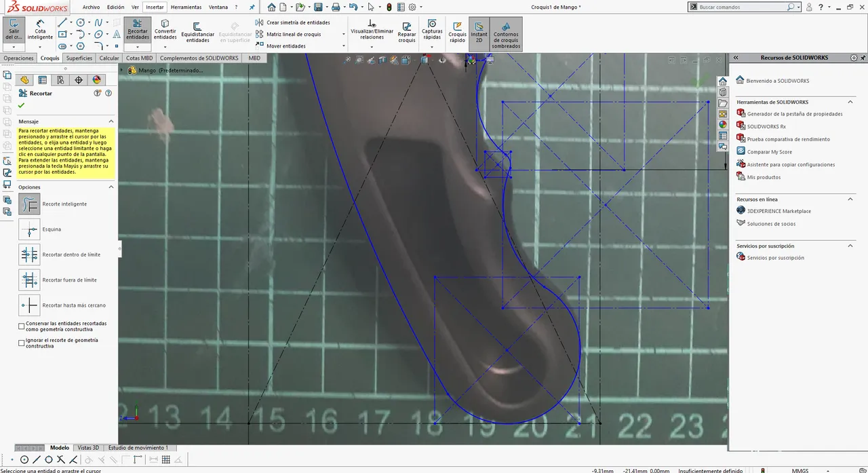The width and height of the screenshot is (868, 473).
Task: Click Convertir entidades icon
Action: pos(165,23)
